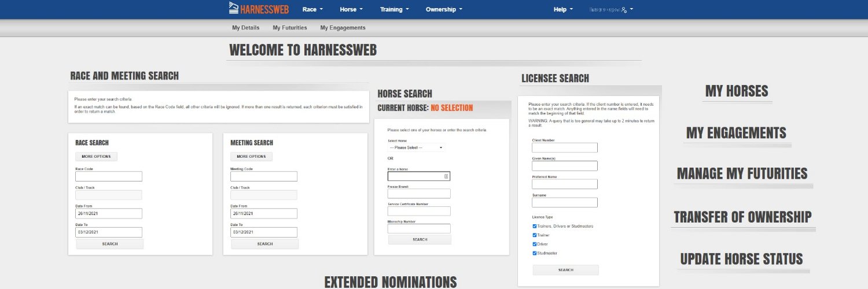Screen dimensions: 868x289
Task: Open My Horses link
Action: click(737, 91)
